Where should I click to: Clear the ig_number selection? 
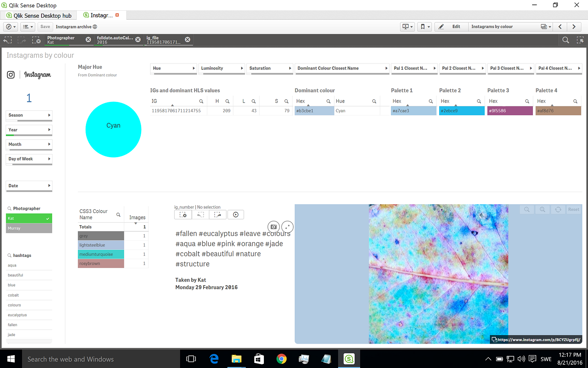coord(183,215)
